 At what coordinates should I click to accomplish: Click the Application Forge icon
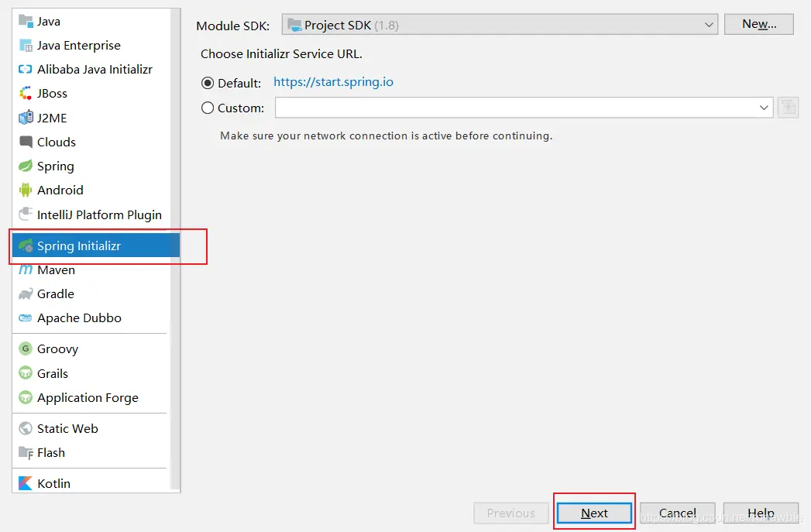tap(26, 397)
